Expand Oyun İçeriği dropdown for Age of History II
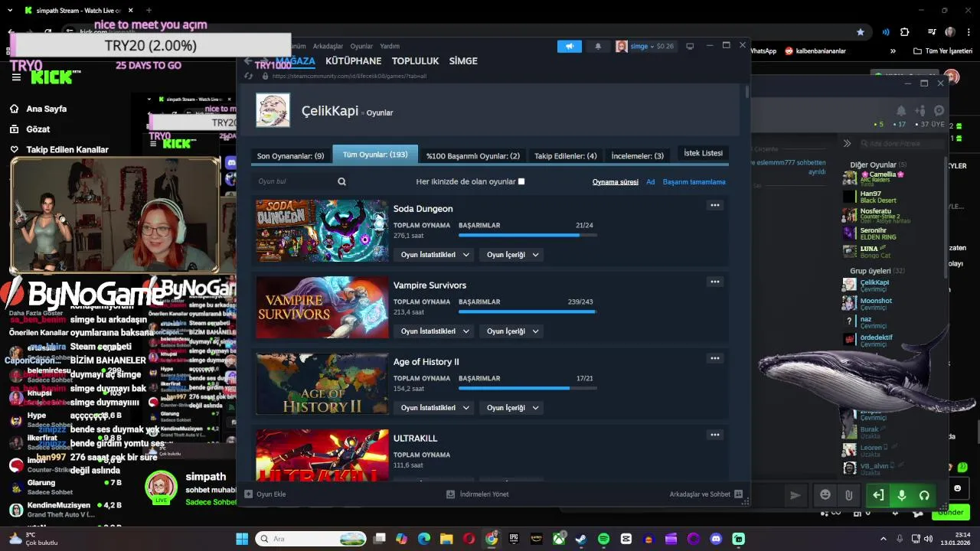This screenshot has height=551, width=980. tap(511, 408)
